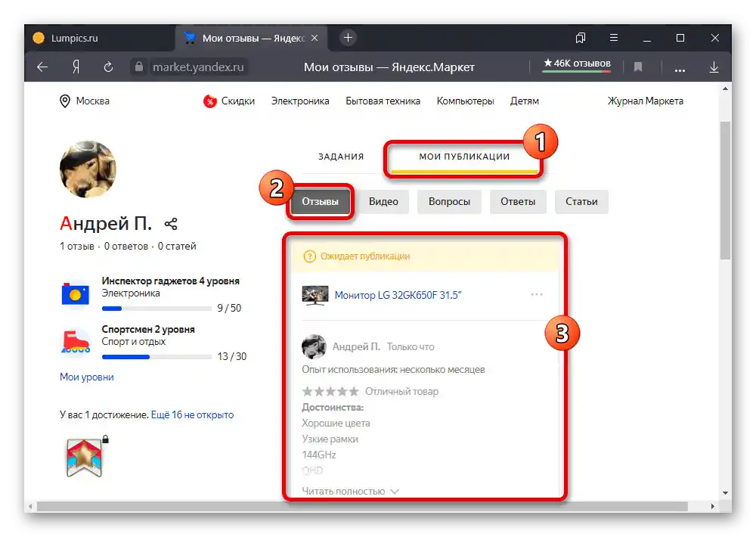Open Журнал Маркета link

(x=645, y=101)
